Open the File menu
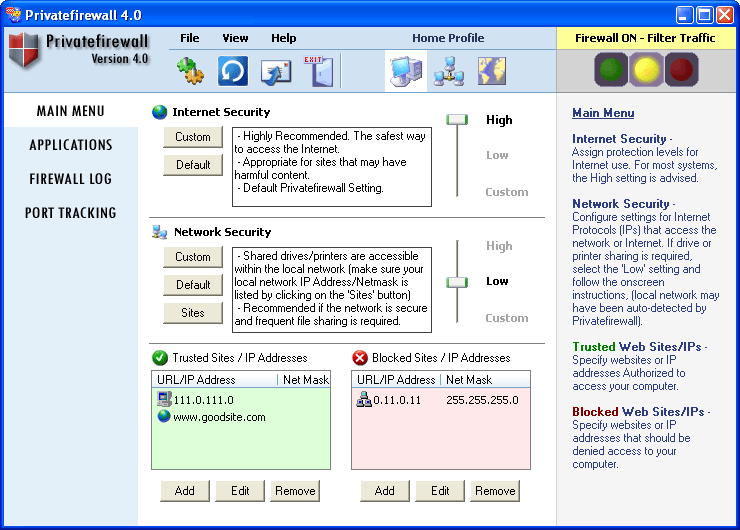 point(190,38)
